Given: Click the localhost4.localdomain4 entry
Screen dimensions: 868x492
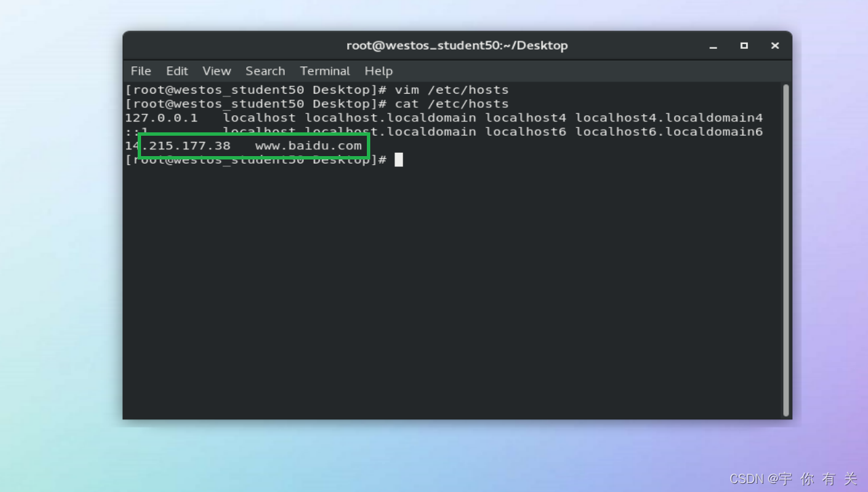Looking at the screenshot, I should click(669, 117).
